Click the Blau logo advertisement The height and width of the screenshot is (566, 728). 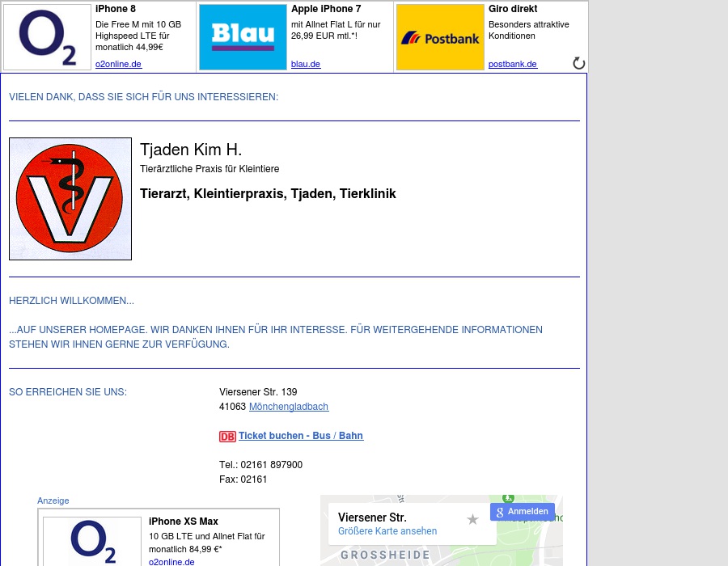(243, 37)
